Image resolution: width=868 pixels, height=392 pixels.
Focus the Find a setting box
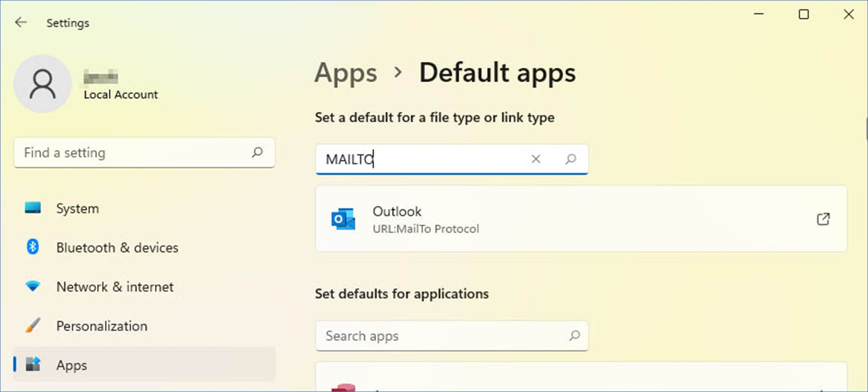point(132,153)
